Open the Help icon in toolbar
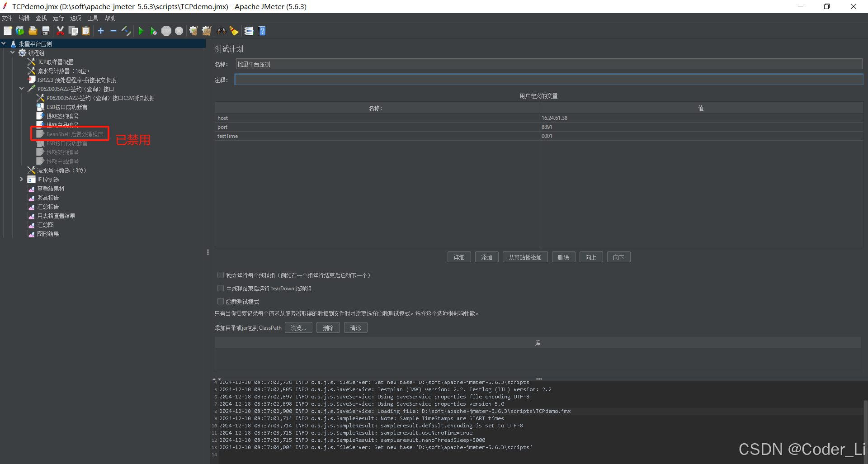 pyautogui.click(x=262, y=31)
